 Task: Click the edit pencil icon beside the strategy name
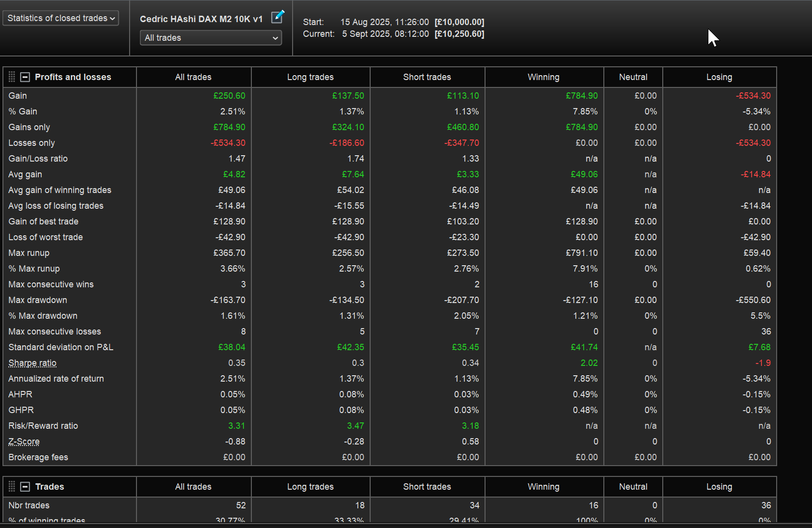[278, 17]
